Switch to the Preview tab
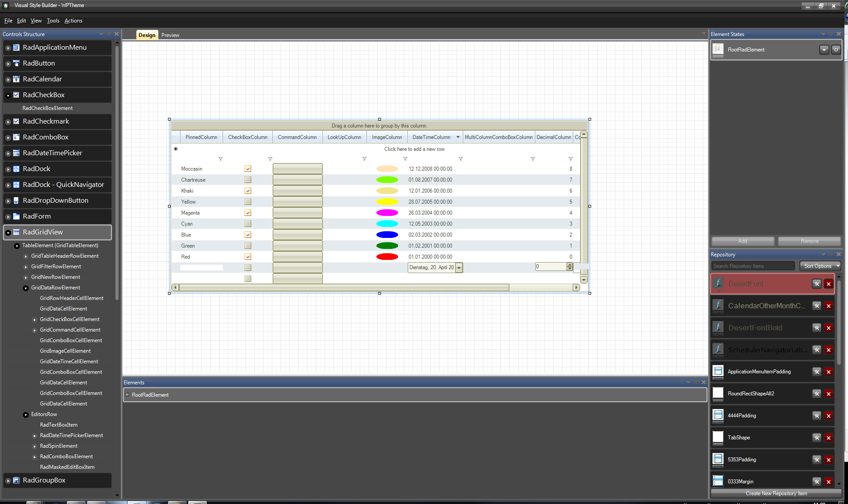 click(170, 35)
